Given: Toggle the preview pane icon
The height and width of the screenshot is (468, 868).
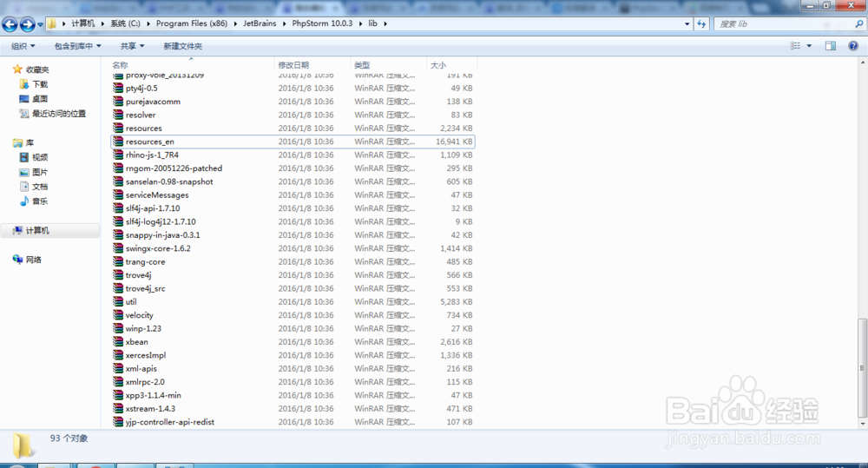Looking at the screenshot, I should [x=831, y=46].
